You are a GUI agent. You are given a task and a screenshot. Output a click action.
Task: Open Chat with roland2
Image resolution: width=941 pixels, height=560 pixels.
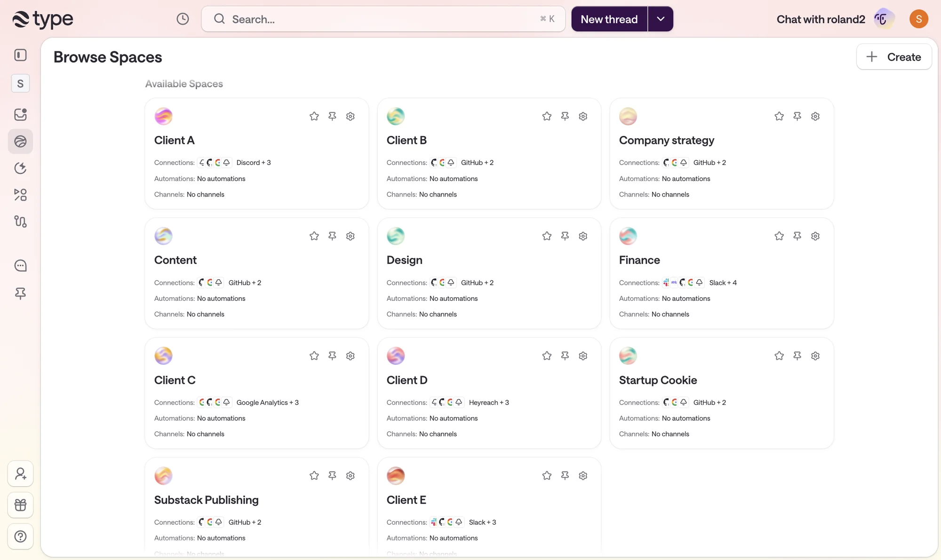click(x=821, y=19)
